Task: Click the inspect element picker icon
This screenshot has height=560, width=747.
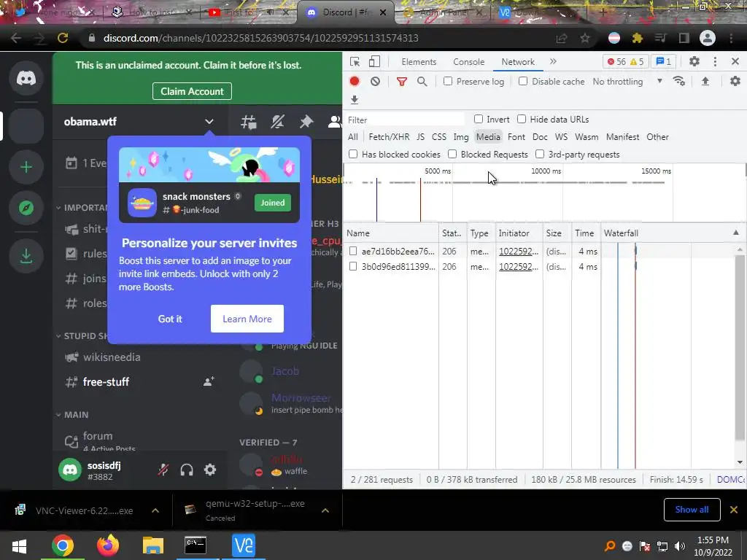Action: [355, 62]
